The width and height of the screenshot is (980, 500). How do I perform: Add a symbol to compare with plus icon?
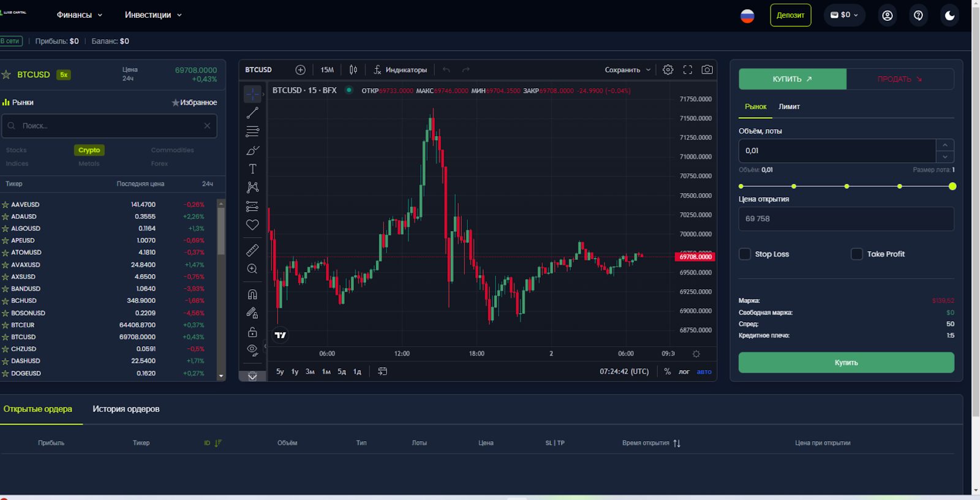(300, 70)
